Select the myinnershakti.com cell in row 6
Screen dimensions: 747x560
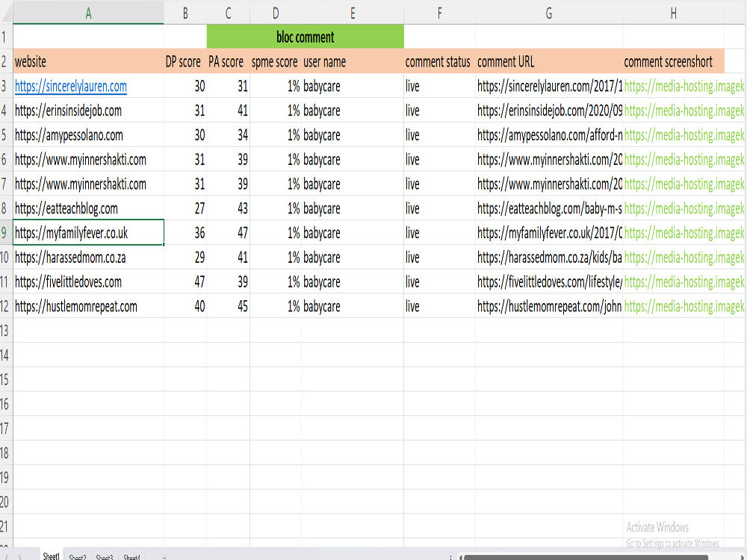(x=88, y=160)
